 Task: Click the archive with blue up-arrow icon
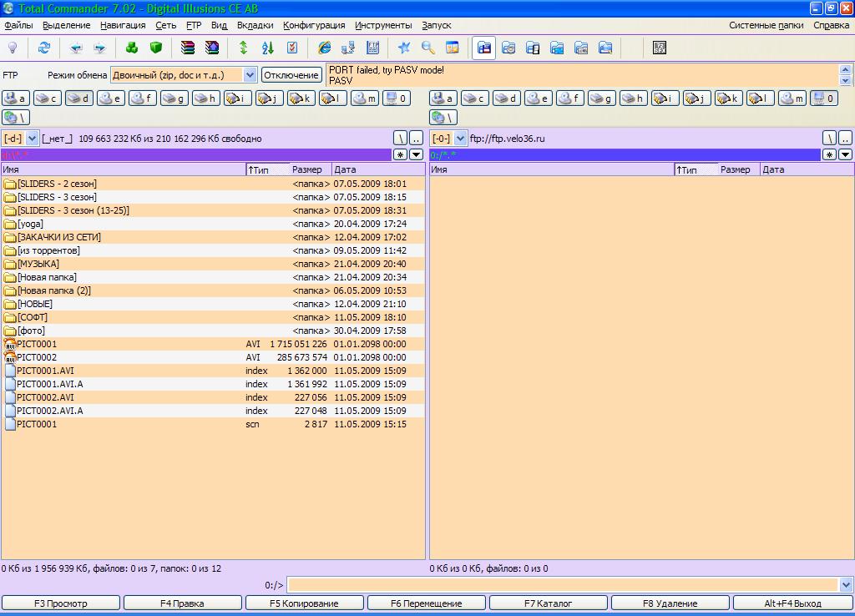coord(212,48)
